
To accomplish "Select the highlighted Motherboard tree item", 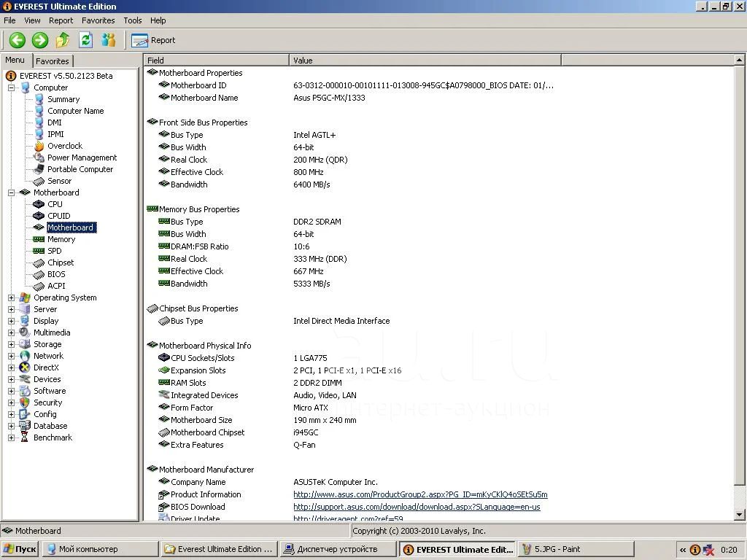I will [x=71, y=227].
